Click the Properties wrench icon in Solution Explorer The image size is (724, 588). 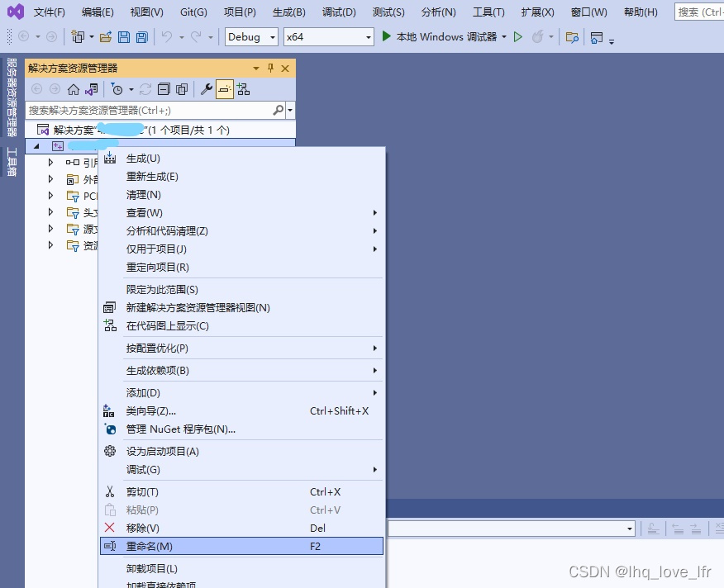(x=207, y=89)
